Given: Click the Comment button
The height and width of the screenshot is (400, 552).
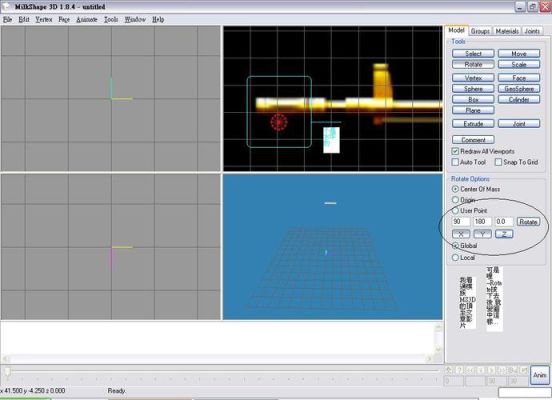Looking at the screenshot, I should [x=473, y=140].
